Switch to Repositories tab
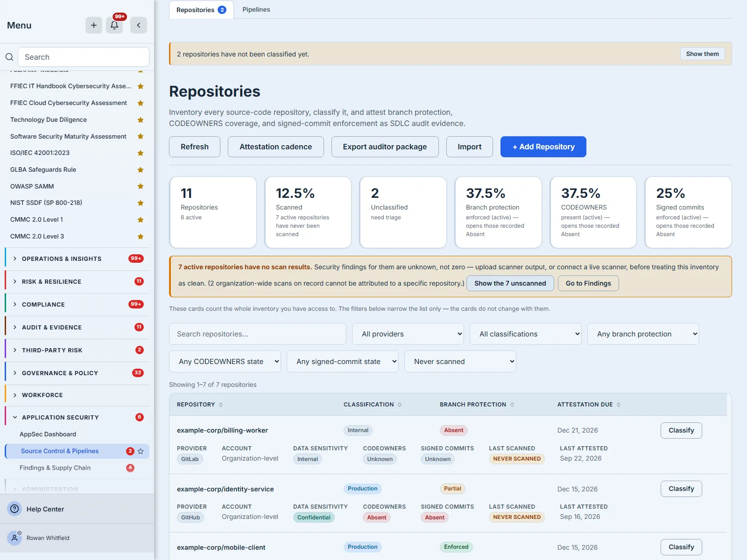 pyautogui.click(x=201, y=10)
